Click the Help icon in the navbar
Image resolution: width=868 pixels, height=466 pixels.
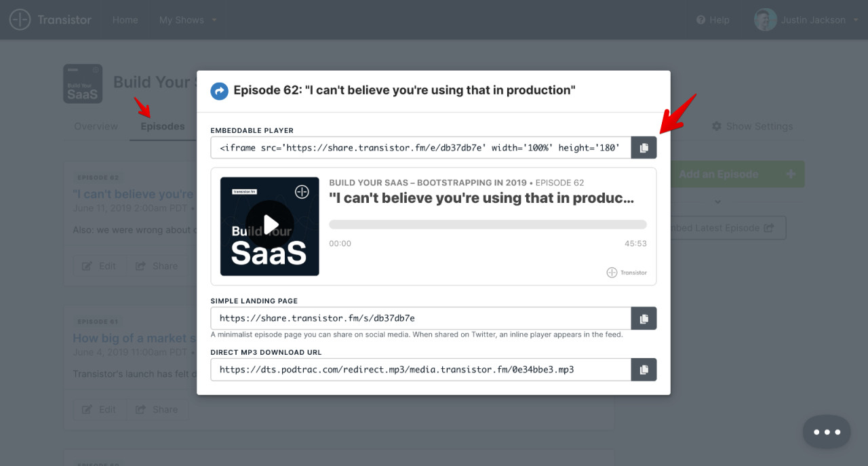[x=700, y=20]
